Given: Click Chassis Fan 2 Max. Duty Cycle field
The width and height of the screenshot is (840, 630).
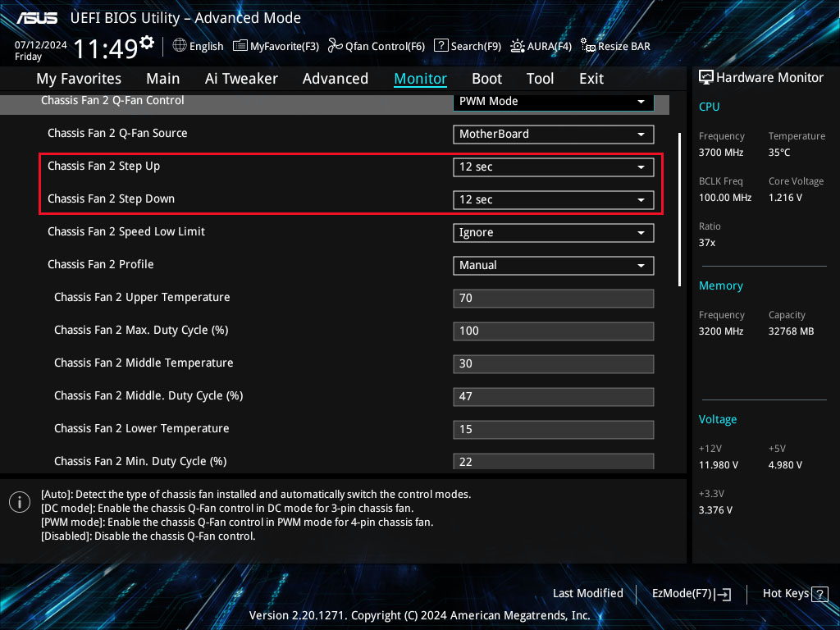Looking at the screenshot, I should [554, 331].
